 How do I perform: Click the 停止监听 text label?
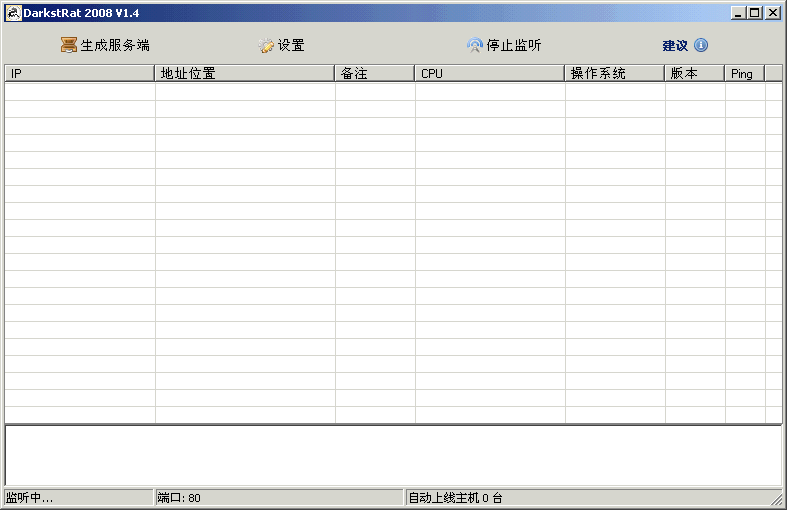click(514, 46)
